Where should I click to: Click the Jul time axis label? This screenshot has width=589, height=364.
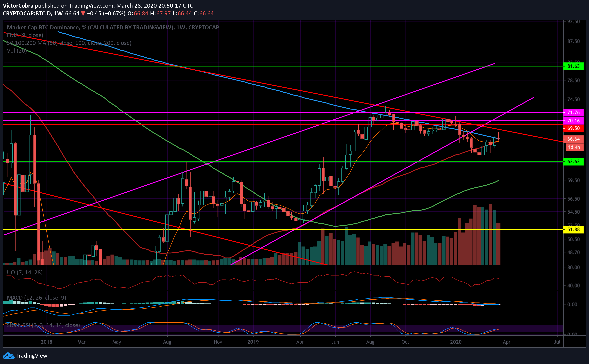pyautogui.click(x=557, y=342)
